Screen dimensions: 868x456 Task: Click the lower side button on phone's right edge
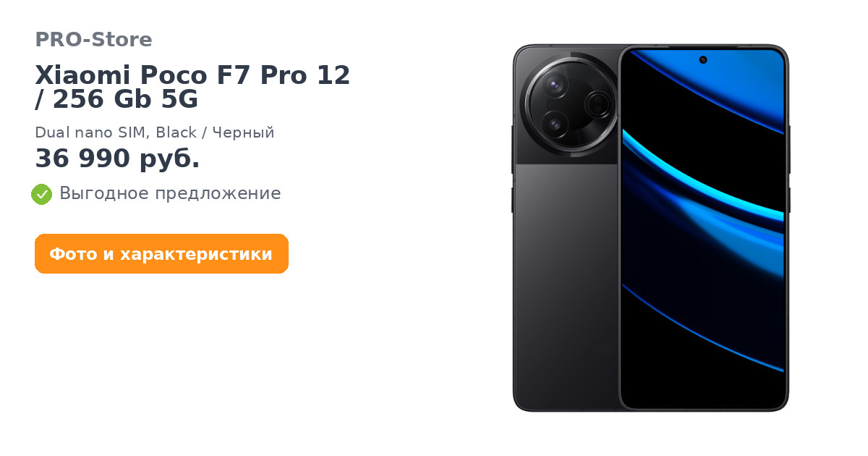[x=789, y=200]
